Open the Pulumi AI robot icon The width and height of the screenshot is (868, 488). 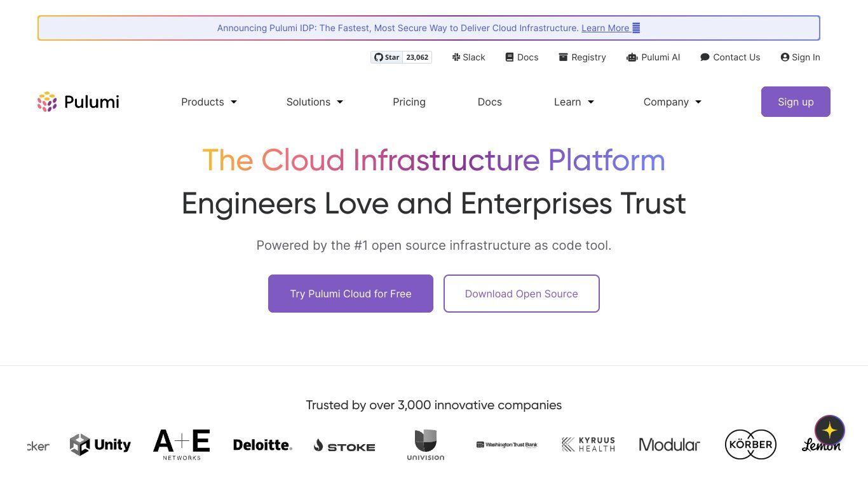(632, 57)
